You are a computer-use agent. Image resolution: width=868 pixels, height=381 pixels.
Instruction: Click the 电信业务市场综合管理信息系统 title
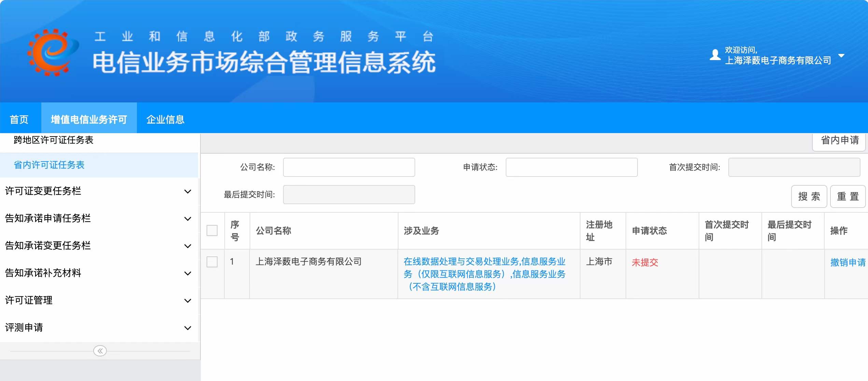264,62
